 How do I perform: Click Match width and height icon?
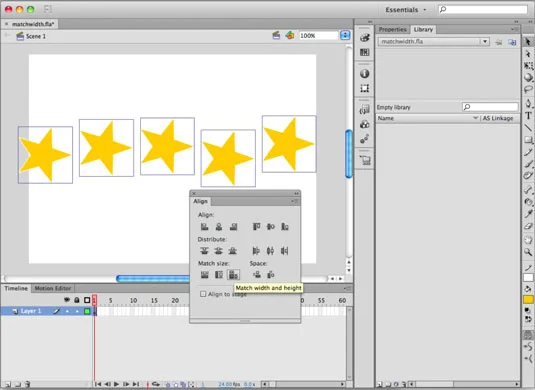pos(233,275)
